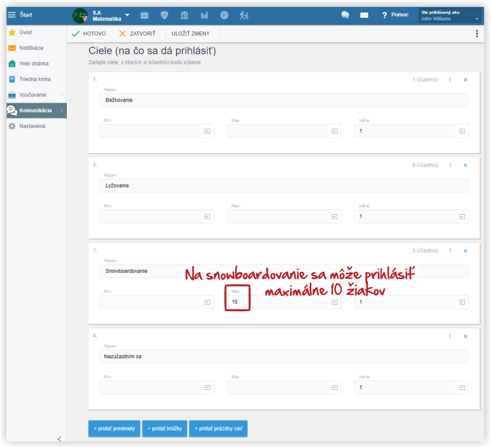Remove the Bežkovanie goal with X icon

click(465, 80)
